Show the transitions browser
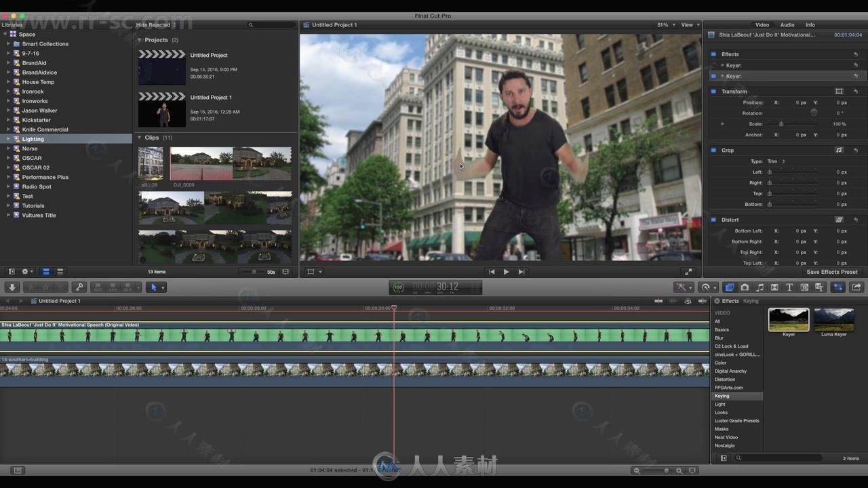The height and width of the screenshot is (488, 868). pyautogui.click(x=774, y=287)
